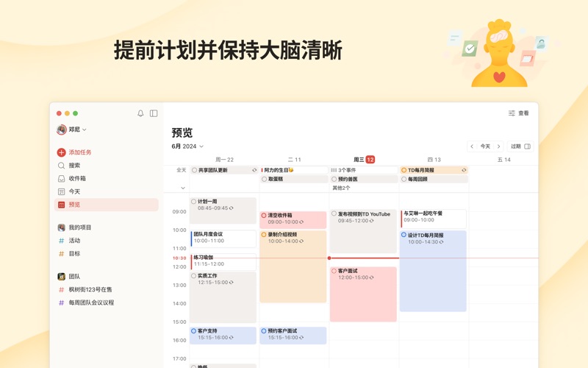Complete 设计TD每月简报 task circle
Screen dimensions: 588x368
pos(404,235)
